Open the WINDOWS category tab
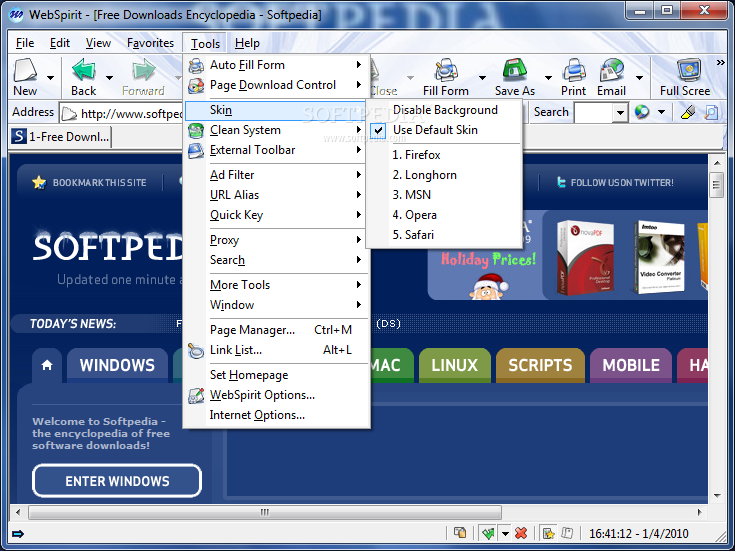 pos(117,365)
